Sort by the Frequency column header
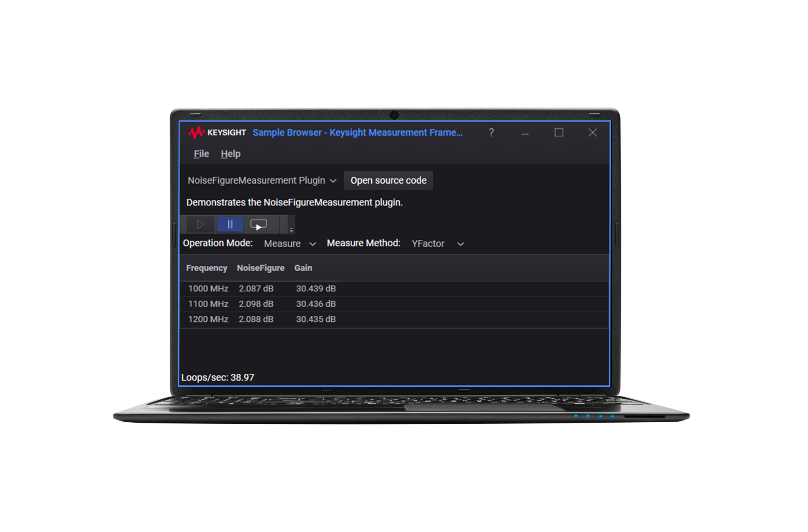 coord(206,268)
